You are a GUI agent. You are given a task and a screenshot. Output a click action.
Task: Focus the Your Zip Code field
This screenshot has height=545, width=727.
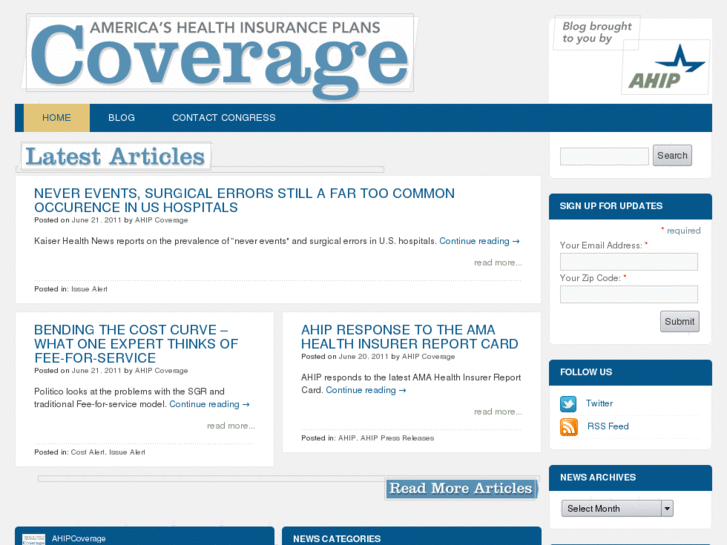click(629, 295)
